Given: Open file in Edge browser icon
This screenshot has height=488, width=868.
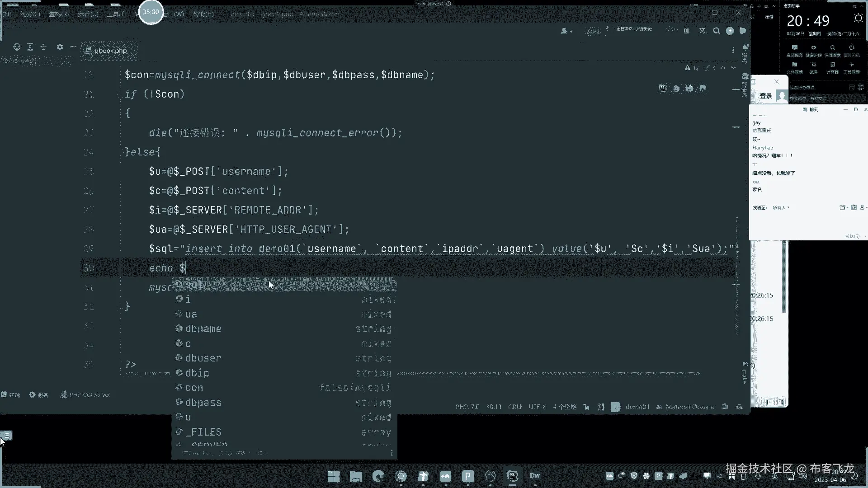Looking at the screenshot, I should (703, 89).
